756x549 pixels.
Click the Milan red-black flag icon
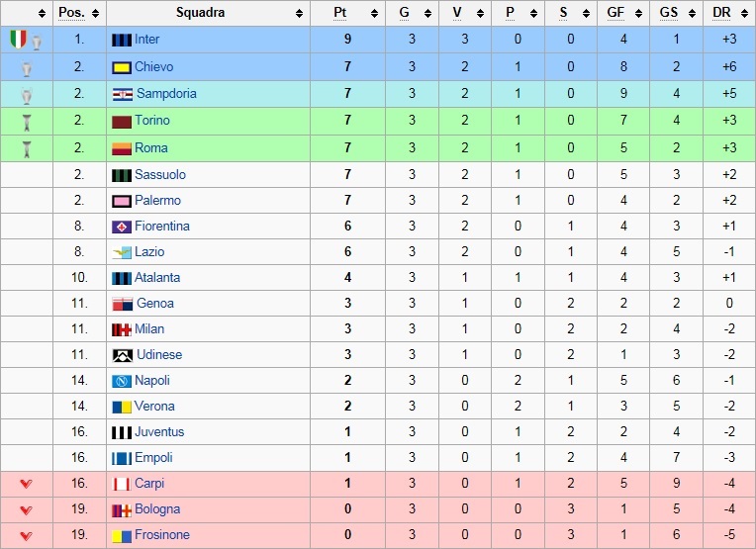[x=122, y=329]
